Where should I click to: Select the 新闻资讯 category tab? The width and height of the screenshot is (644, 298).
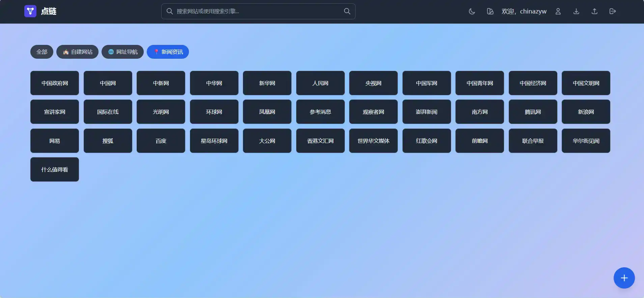click(168, 52)
